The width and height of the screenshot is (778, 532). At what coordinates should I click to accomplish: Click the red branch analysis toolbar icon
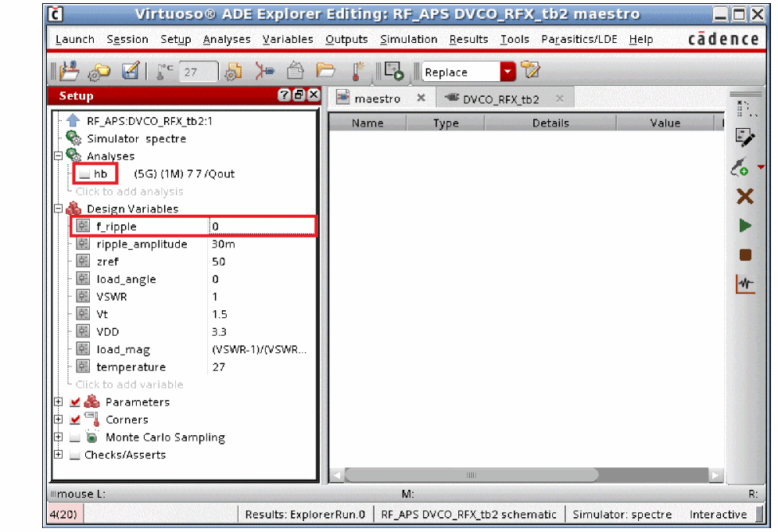[x=264, y=71]
